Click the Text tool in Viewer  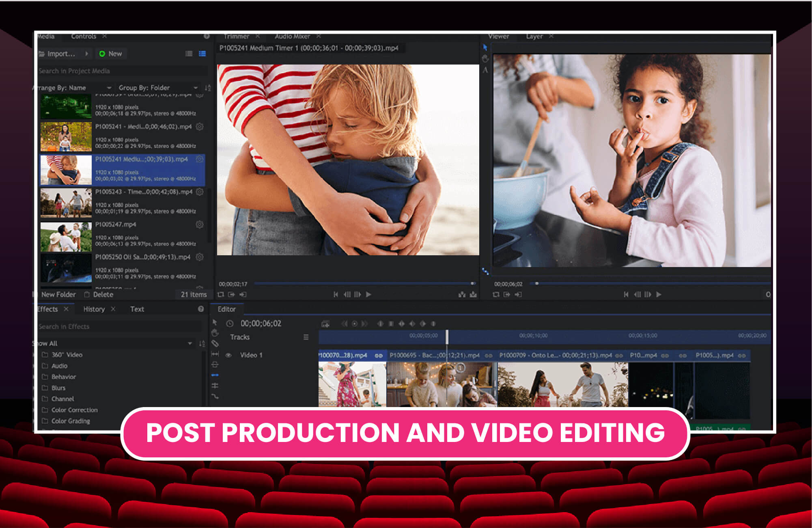[x=485, y=70]
